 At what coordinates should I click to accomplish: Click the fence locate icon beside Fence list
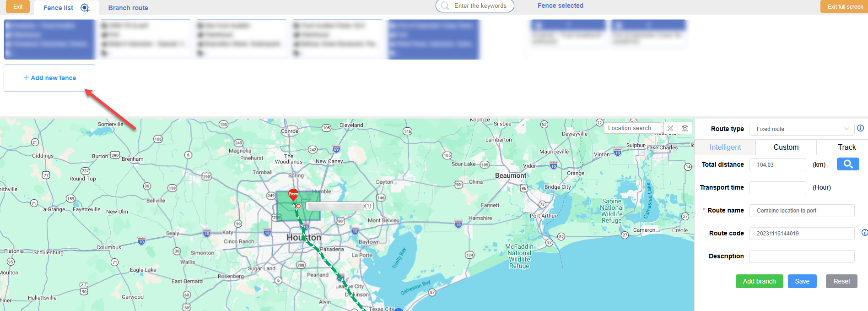(85, 8)
